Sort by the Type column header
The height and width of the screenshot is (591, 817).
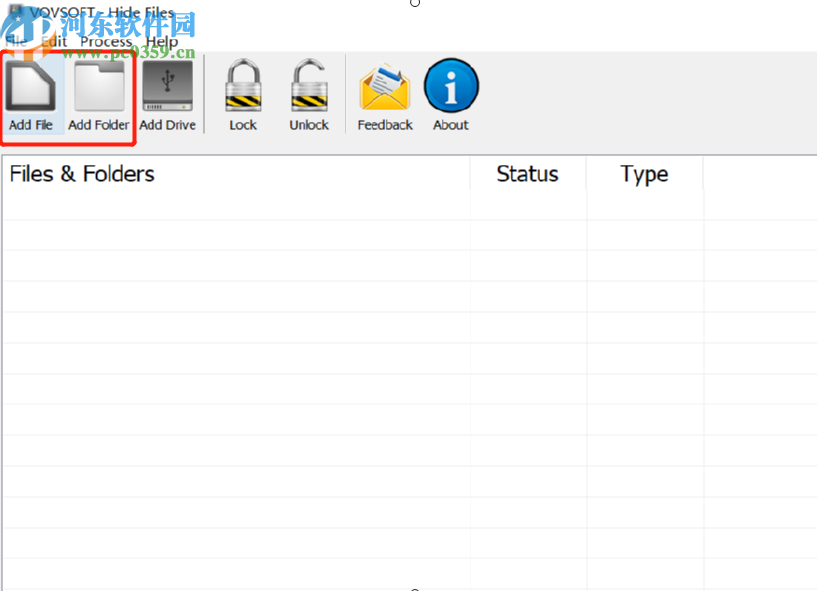click(x=643, y=174)
